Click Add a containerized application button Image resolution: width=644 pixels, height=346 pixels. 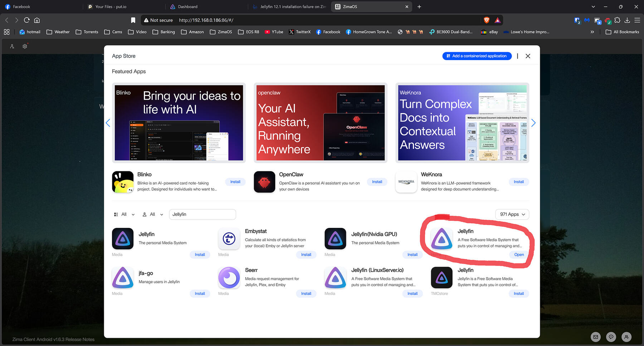click(477, 56)
